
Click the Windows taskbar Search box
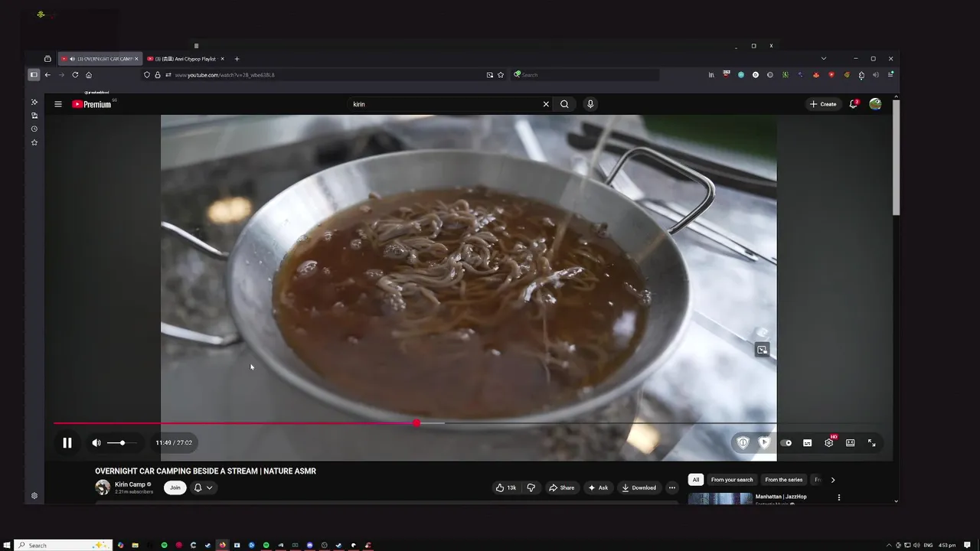64,545
